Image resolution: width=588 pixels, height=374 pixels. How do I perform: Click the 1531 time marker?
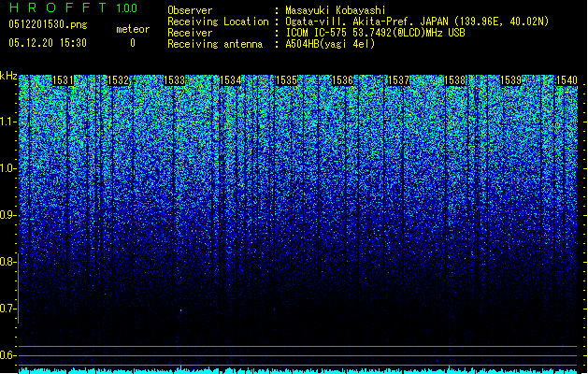coord(63,80)
